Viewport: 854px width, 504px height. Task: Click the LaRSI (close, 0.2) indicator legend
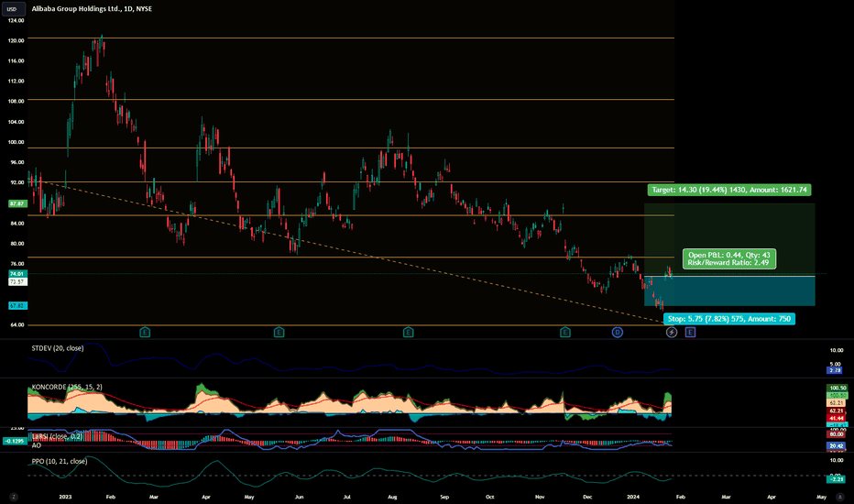(57, 436)
